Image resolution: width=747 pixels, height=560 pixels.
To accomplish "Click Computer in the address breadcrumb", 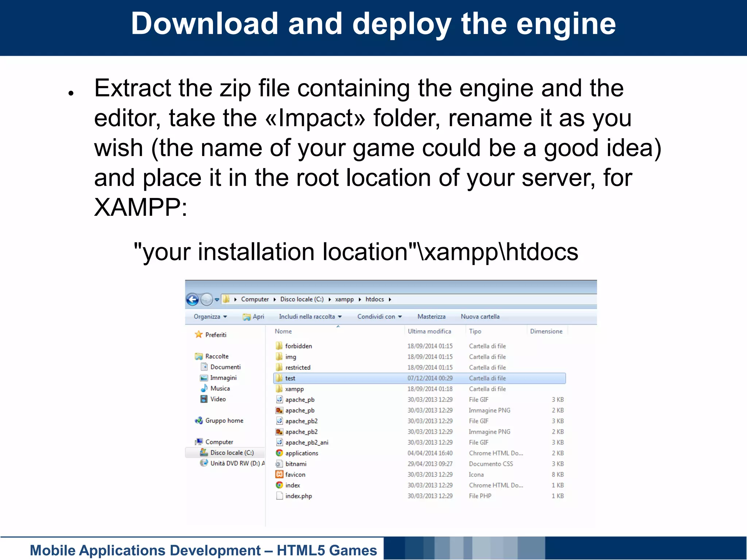I will pyautogui.click(x=255, y=299).
